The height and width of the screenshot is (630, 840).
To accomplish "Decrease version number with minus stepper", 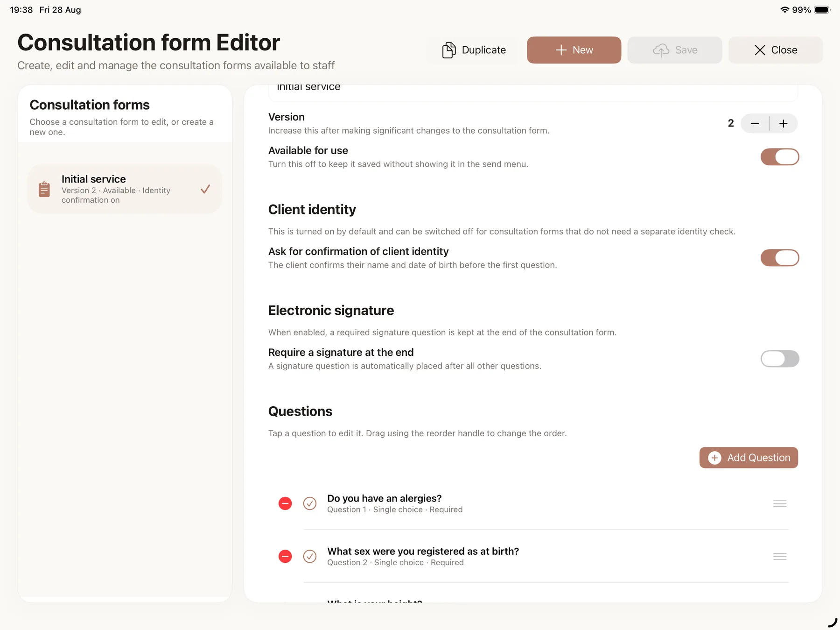I will pyautogui.click(x=755, y=123).
